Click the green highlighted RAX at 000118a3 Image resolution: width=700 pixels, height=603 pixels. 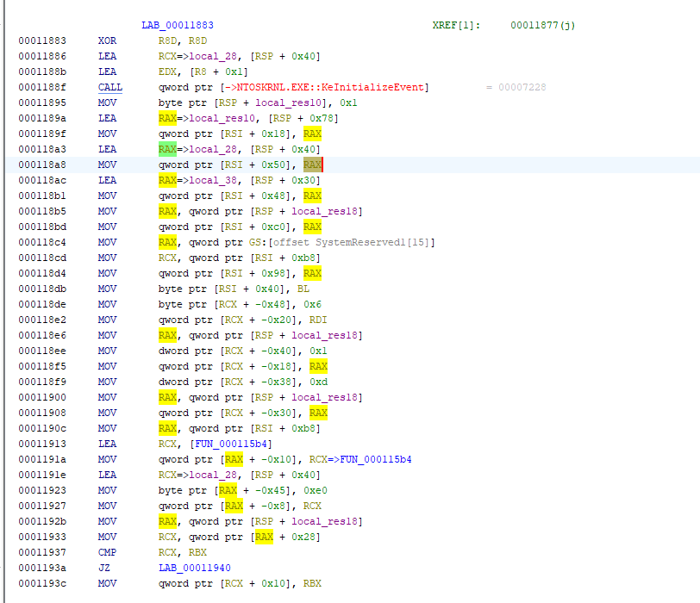click(x=167, y=149)
